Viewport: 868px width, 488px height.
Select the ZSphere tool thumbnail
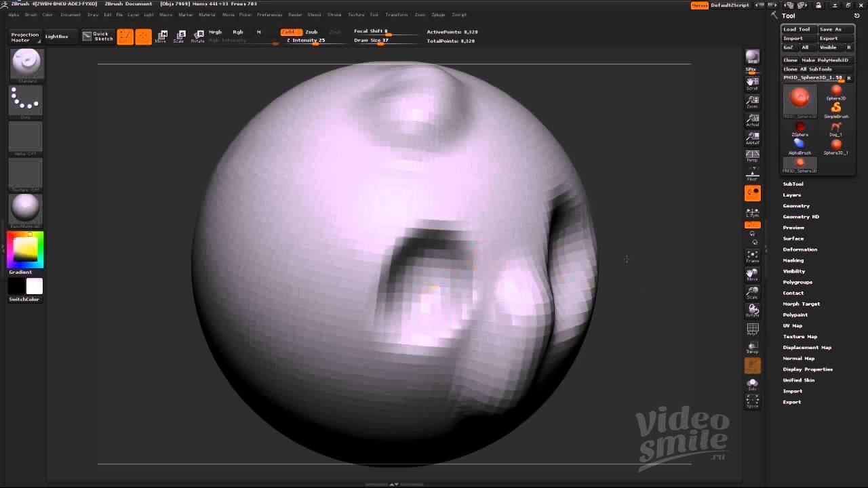[800, 127]
